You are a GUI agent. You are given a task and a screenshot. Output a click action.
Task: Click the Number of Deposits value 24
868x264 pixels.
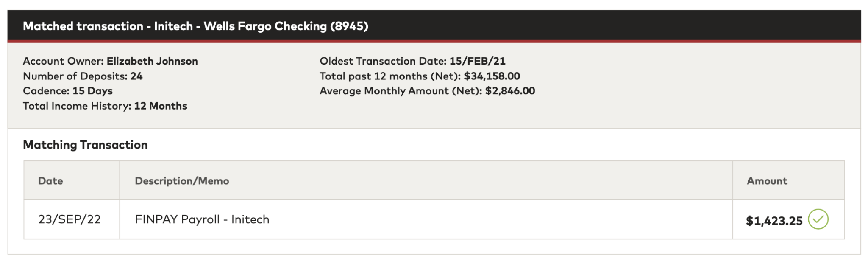136,76
